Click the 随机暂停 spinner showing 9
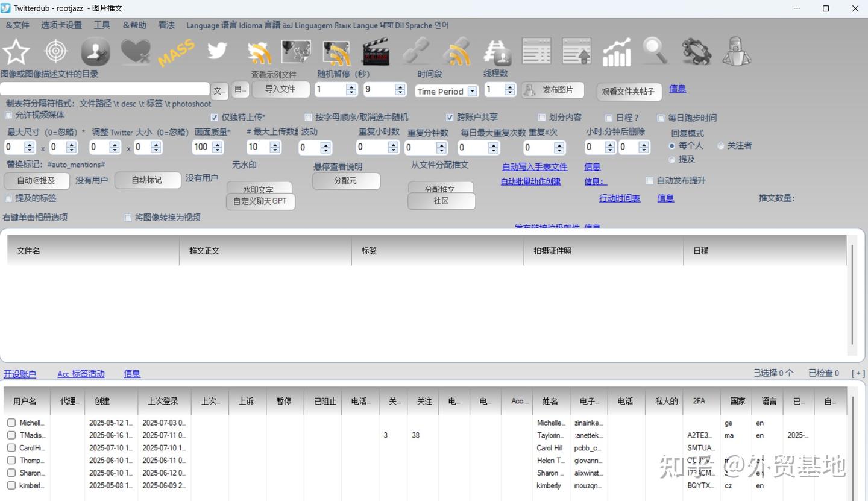This screenshot has height=501, width=868. [x=385, y=89]
